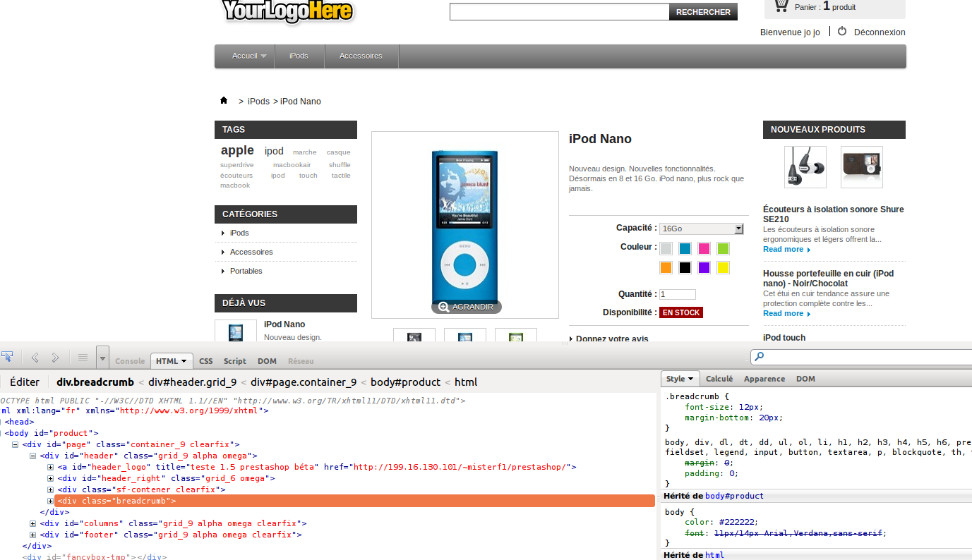Switch to Apparence side panel tab
The height and width of the screenshot is (560, 972).
(764, 379)
